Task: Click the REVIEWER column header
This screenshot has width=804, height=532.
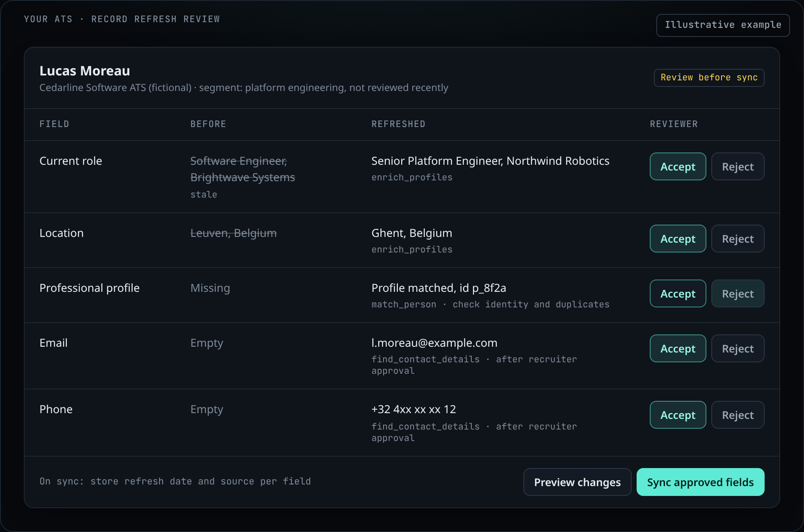Action: [674, 124]
